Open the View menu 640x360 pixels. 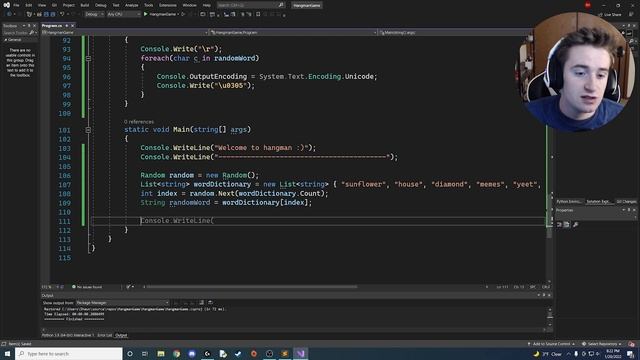pos(42,5)
